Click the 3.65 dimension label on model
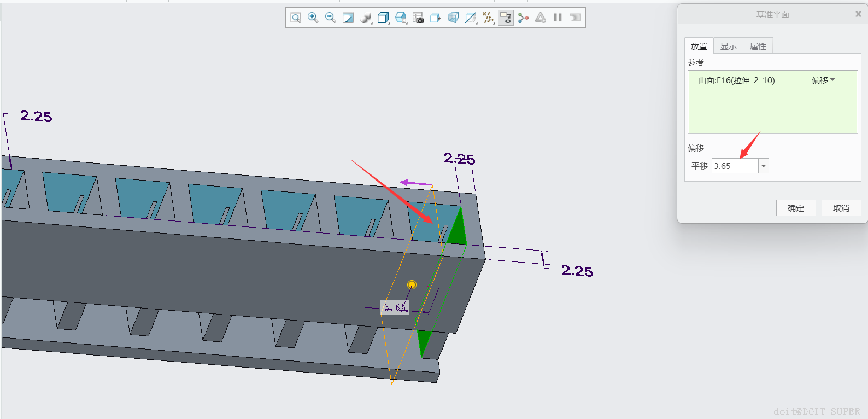868x419 pixels. click(395, 307)
